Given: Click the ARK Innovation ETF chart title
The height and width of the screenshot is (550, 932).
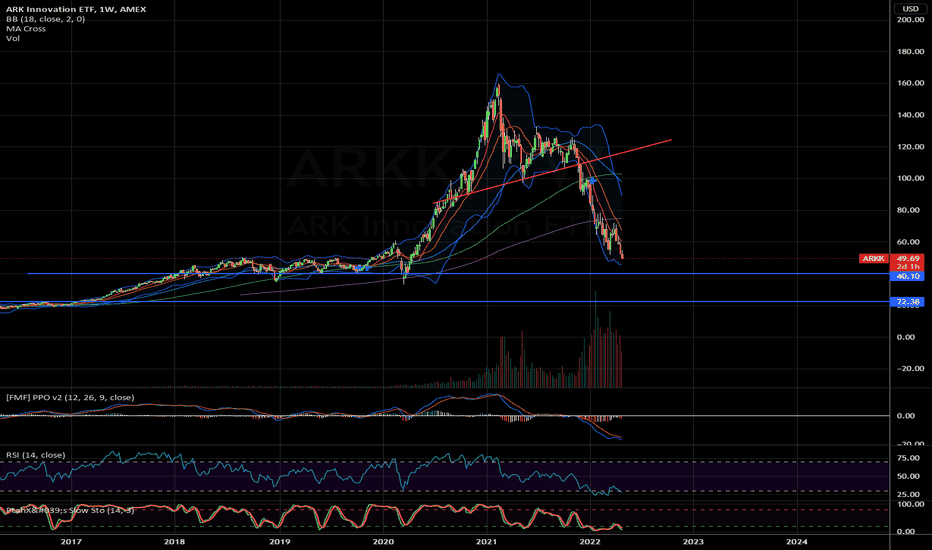Looking at the screenshot, I should click(76, 9).
